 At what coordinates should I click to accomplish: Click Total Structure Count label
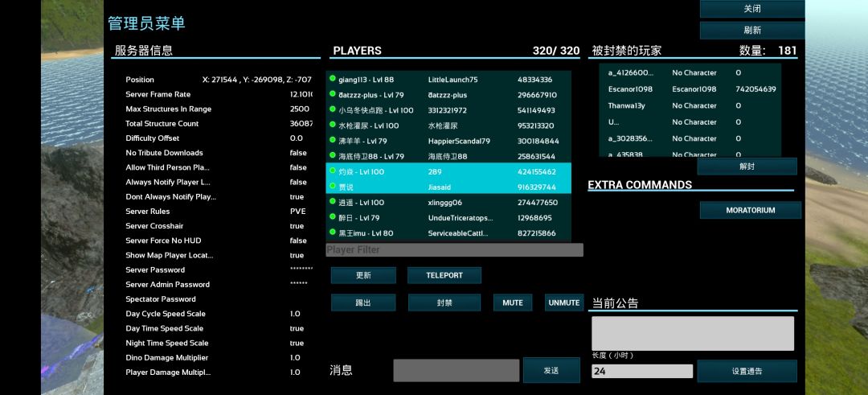[162, 124]
